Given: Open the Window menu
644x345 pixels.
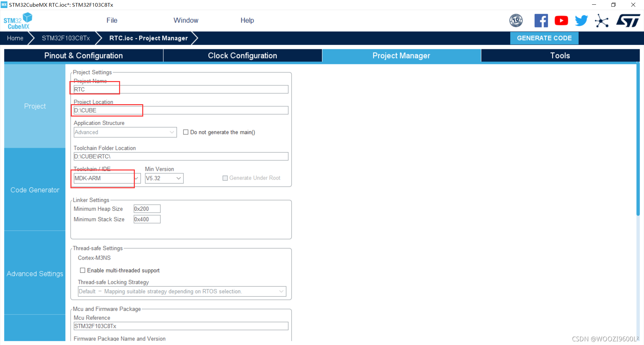Looking at the screenshot, I should 186,20.
